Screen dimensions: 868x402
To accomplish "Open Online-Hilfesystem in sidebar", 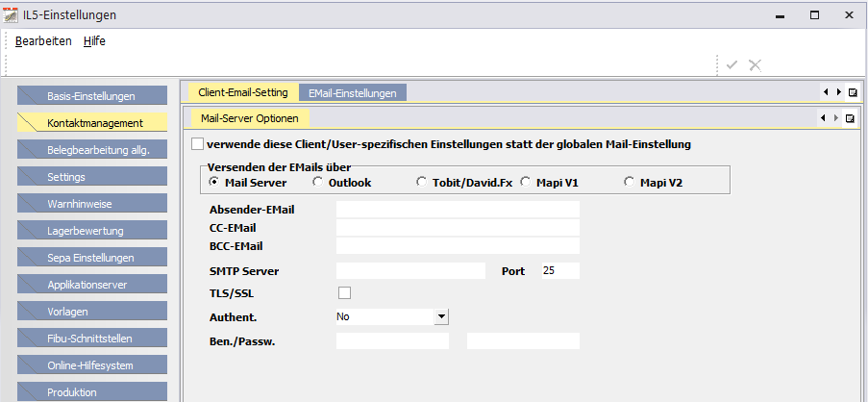I will [x=92, y=365].
